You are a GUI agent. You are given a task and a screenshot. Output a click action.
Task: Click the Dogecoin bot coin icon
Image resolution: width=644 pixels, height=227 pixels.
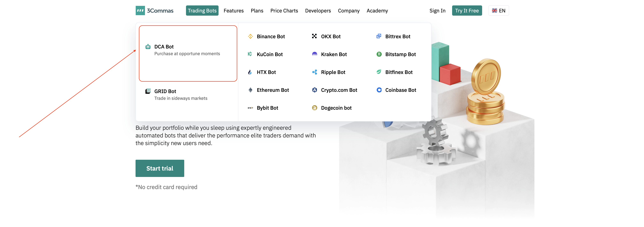pos(314,108)
